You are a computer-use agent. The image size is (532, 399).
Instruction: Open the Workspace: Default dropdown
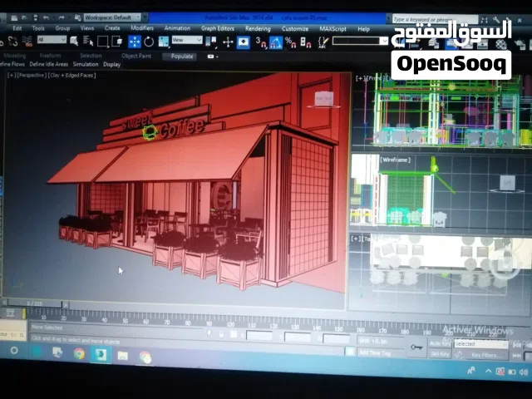point(109,17)
